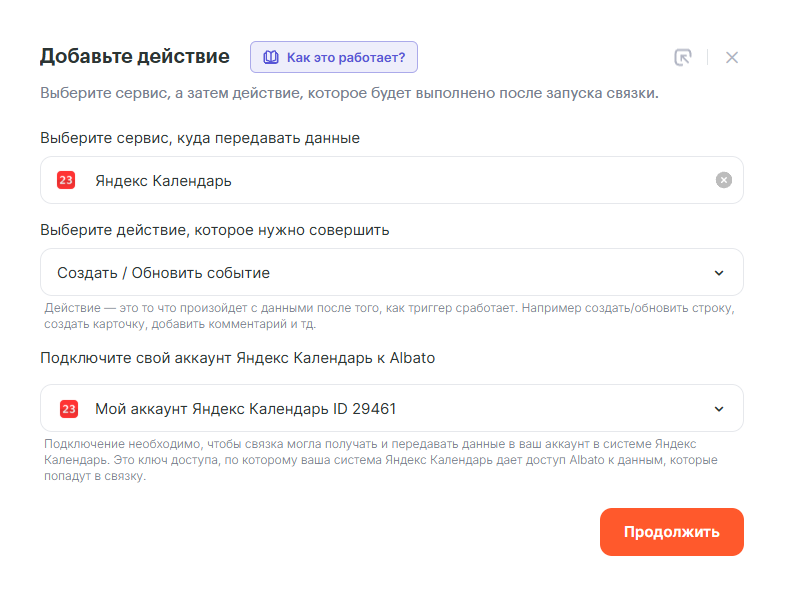This screenshot has width=785, height=593.
Task: Expand the action list using its chevron arrow
Action: 718,273
